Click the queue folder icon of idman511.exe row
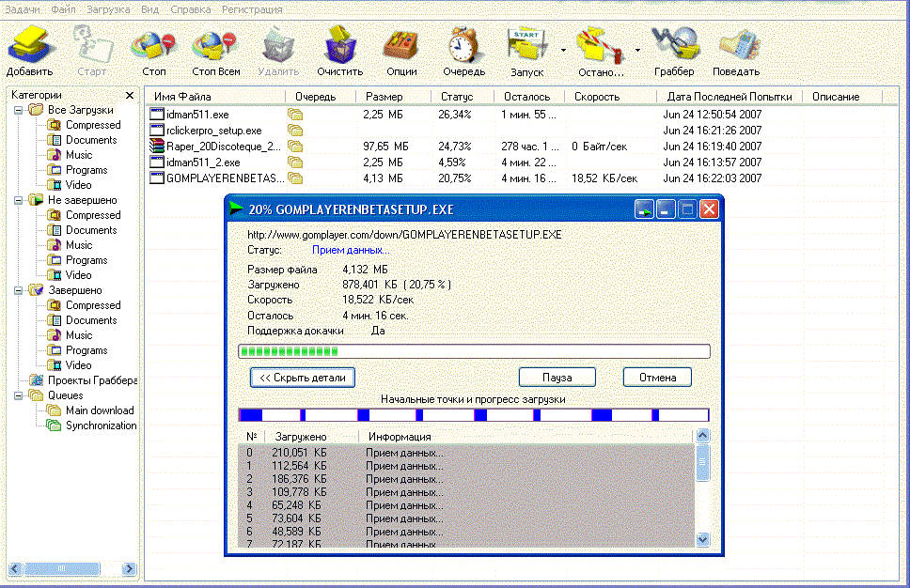Image resolution: width=910 pixels, height=588 pixels. (x=295, y=115)
